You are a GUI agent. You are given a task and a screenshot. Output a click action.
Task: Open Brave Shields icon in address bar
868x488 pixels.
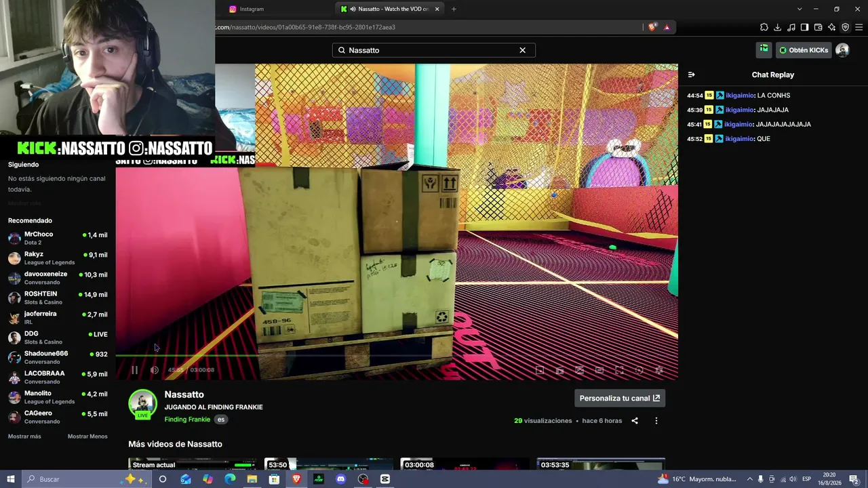tap(652, 27)
